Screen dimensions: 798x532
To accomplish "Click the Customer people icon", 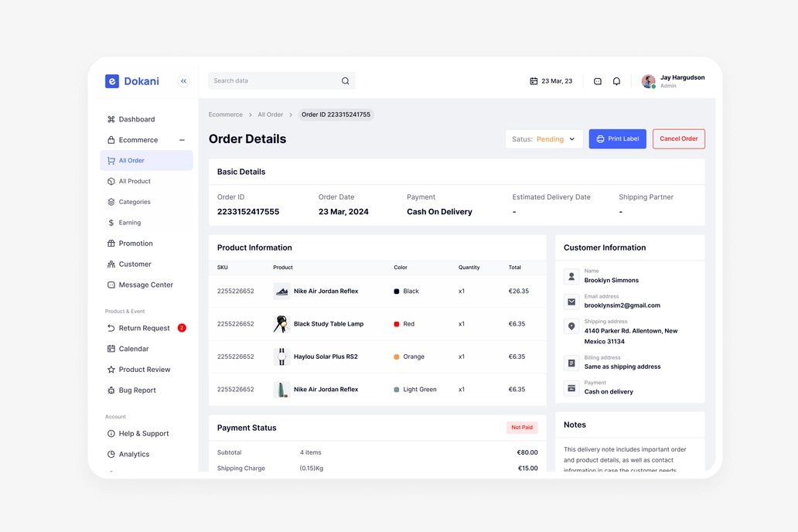I will pos(111,264).
